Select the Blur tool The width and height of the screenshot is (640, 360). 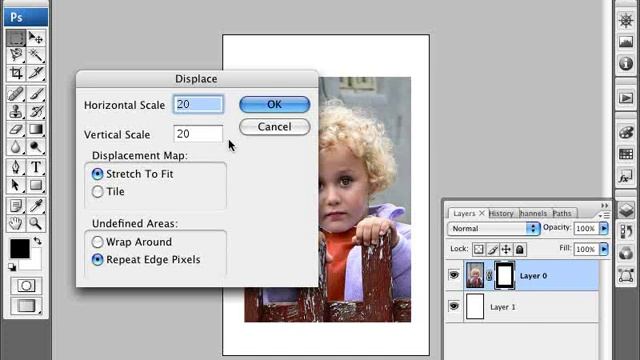click(x=16, y=147)
